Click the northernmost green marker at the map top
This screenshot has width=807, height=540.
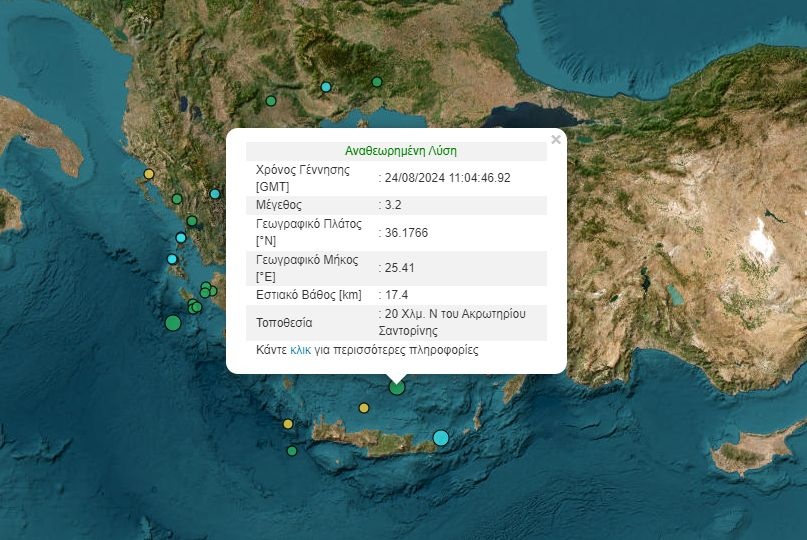coord(377,82)
